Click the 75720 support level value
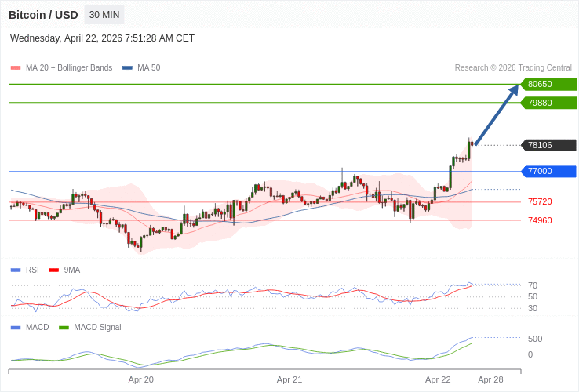The image size is (579, 392). pos(540,202)
